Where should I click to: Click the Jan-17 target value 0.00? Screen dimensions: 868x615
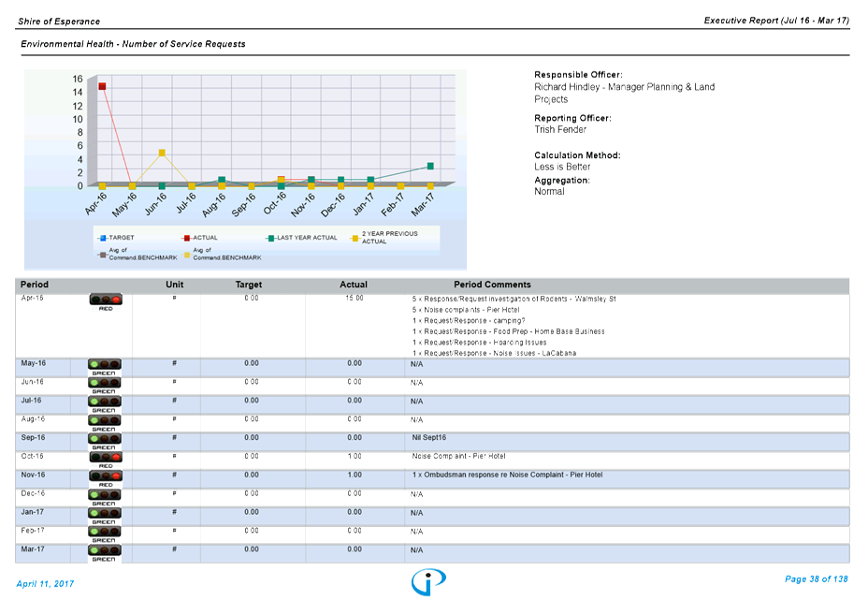(252, 512)
